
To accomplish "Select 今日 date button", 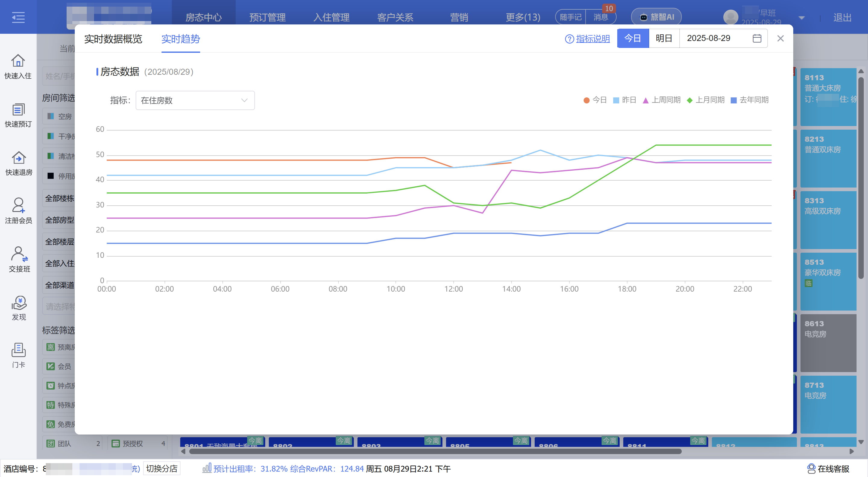I will [x=633, y=38].
